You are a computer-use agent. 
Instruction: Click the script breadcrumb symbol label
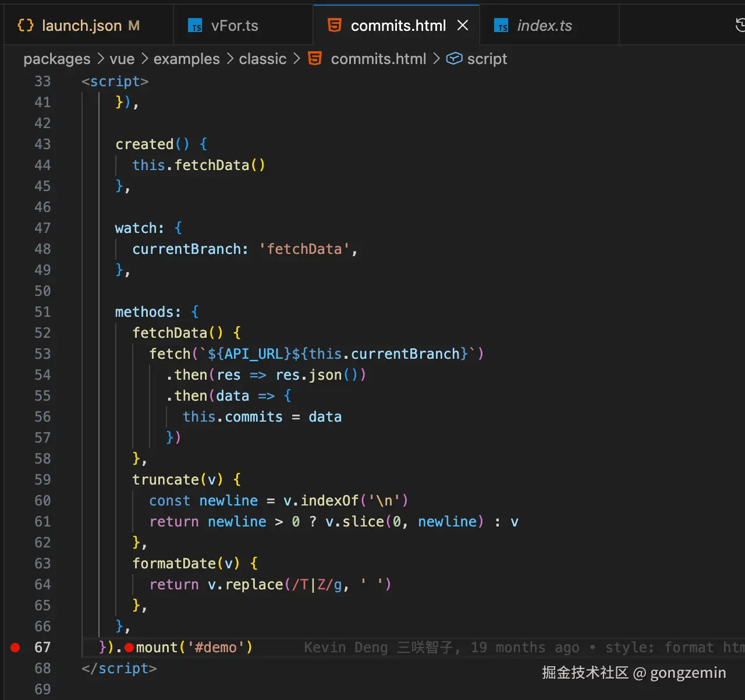coord(487,59)
